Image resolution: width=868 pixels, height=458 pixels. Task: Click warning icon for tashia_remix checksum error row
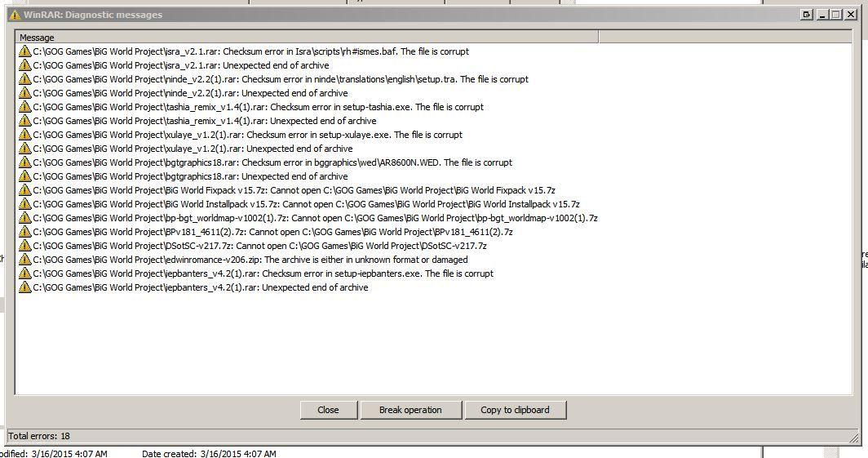click(24, 106)
